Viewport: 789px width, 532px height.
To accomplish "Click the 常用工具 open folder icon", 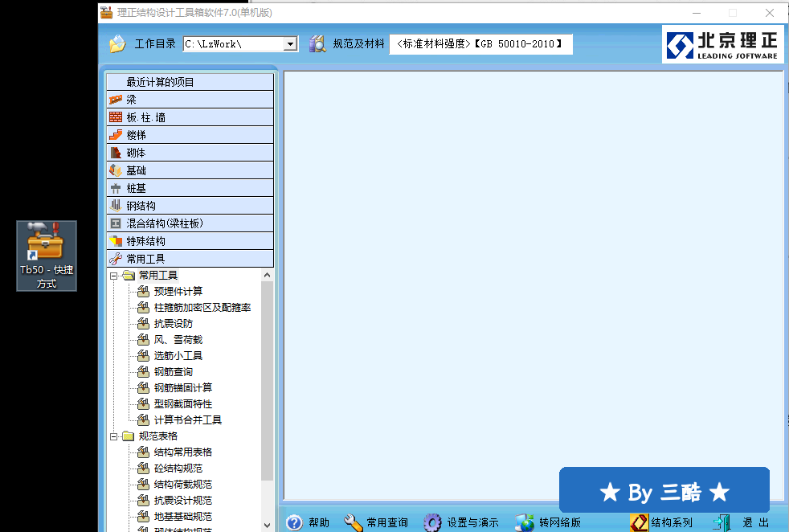I will click(129, 276).
